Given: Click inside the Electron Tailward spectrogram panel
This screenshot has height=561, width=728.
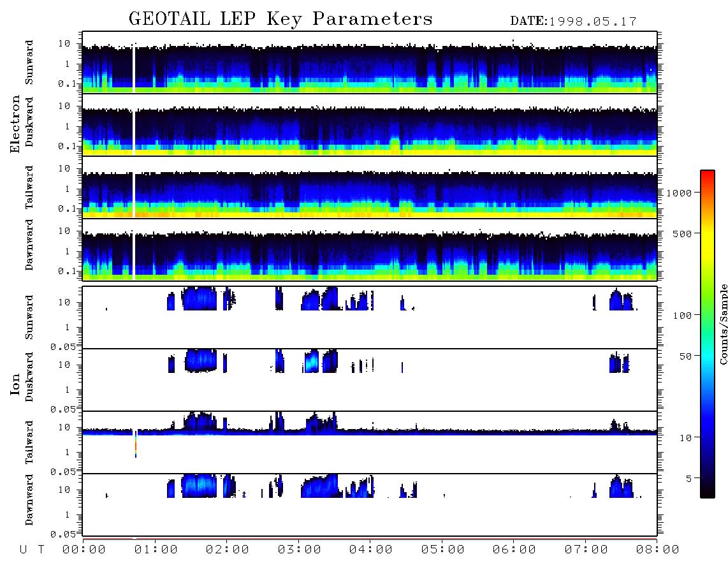Looking at the screenshot, I should pos(370,187).
